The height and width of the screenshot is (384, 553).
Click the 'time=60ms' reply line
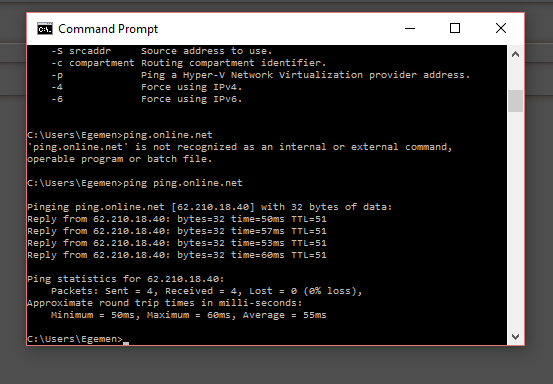(177, 255)
